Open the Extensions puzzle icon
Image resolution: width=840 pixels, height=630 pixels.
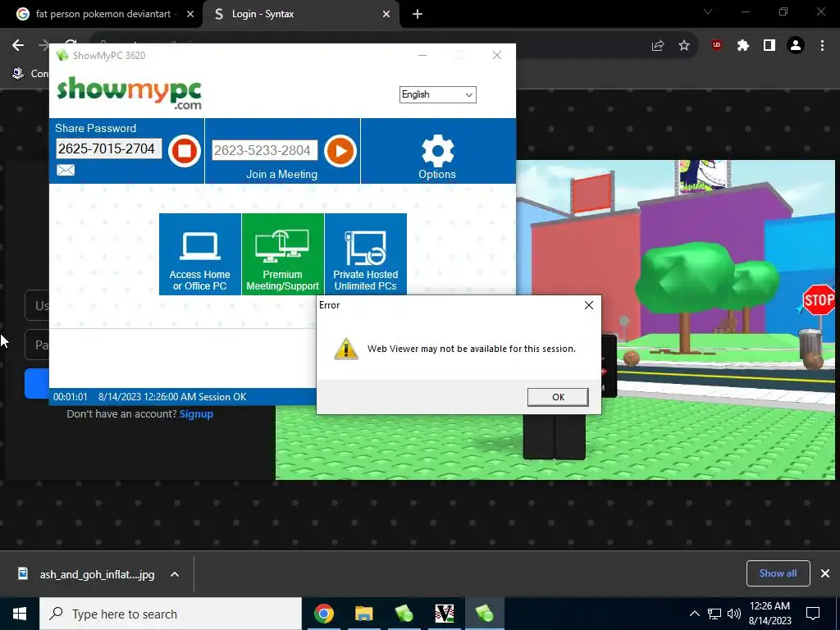(x=743, y=46)
